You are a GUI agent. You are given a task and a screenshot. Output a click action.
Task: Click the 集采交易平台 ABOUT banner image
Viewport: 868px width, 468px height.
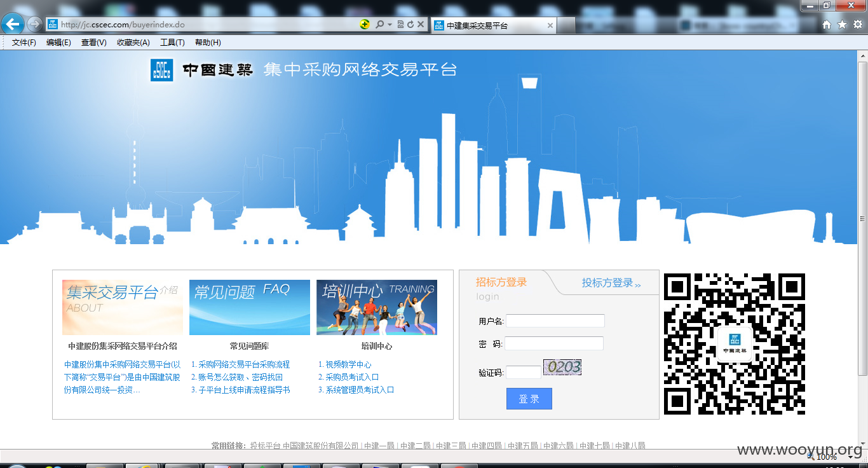pos(123,307)
